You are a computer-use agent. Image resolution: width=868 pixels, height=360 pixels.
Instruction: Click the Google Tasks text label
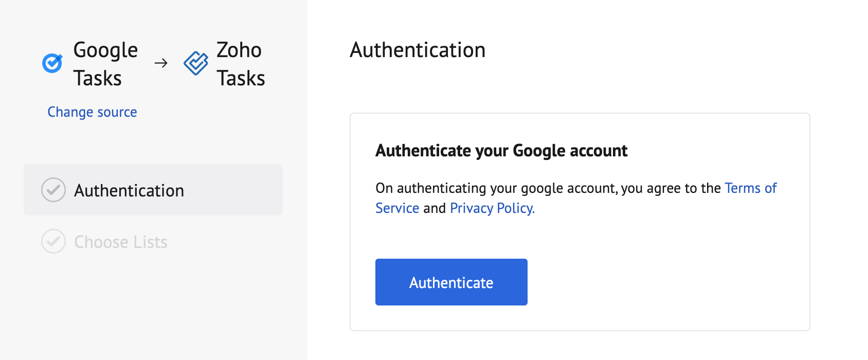[105, 64]
